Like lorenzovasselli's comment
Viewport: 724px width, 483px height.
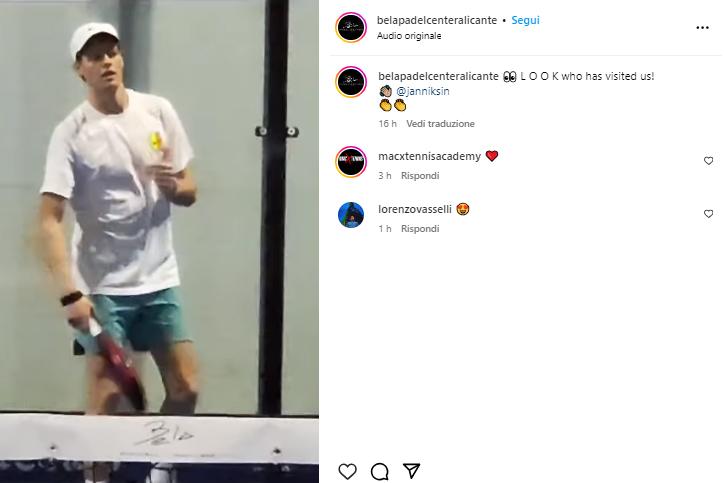[x=708, y=214]
